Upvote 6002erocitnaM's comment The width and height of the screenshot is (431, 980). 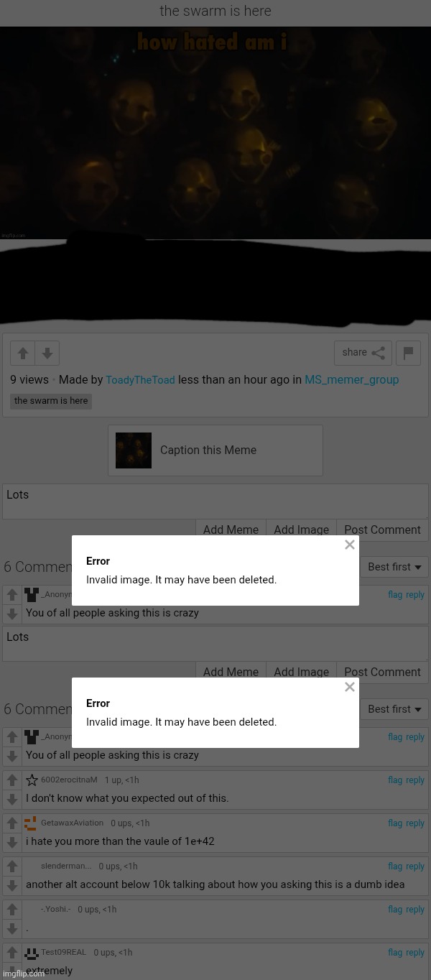12,780
